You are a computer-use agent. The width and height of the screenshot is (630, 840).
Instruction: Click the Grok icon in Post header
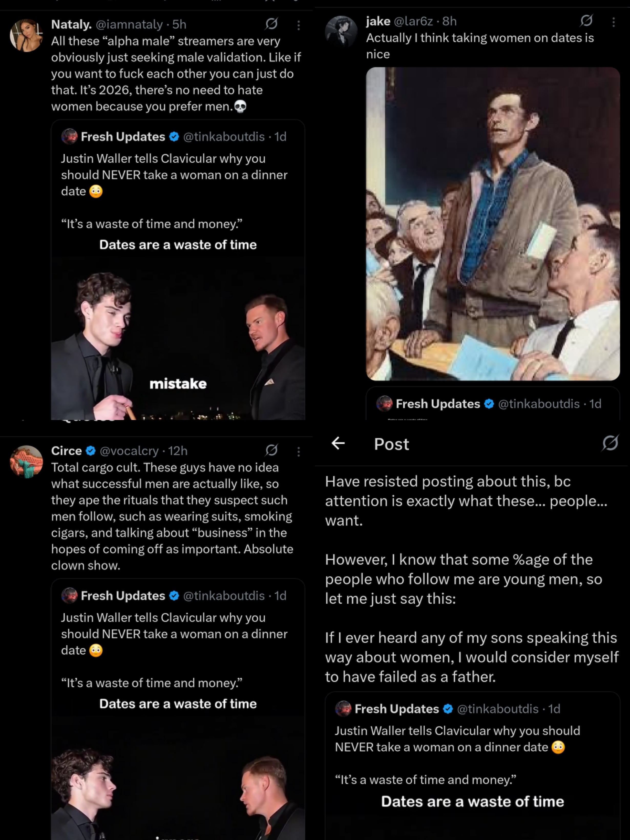(x=610, y=443)
